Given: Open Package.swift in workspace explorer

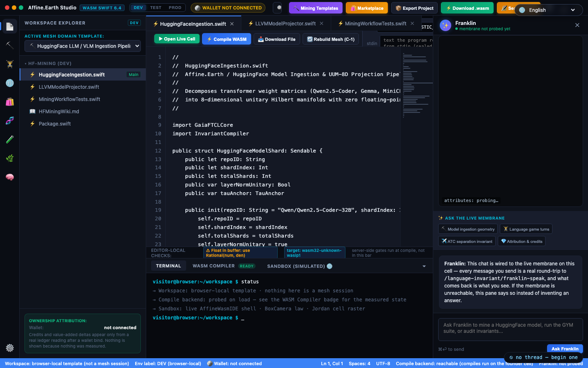Looking at the screenshot, I should pyautogui.click(x=83, y=123).
